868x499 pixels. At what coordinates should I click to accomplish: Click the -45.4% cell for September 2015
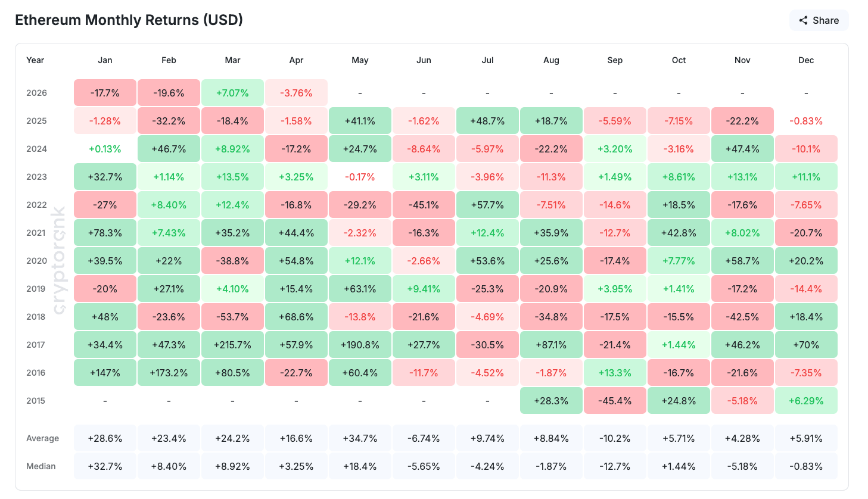click(x=615, y=401)
